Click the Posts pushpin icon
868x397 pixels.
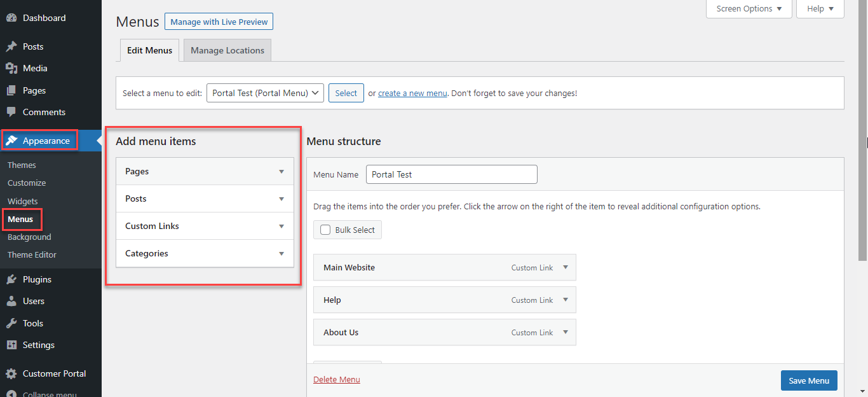(x=11, y=46)
